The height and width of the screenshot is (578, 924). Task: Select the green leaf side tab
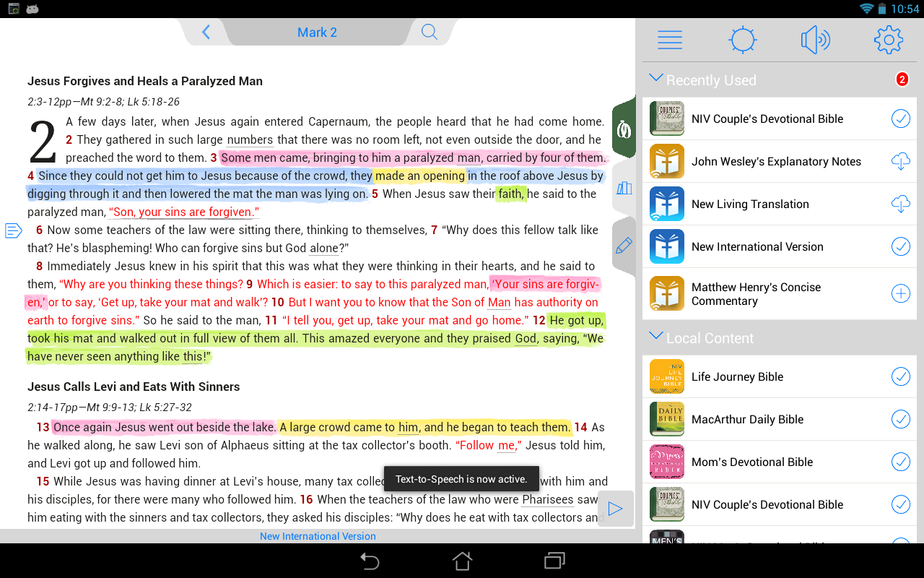pos(624,129)
